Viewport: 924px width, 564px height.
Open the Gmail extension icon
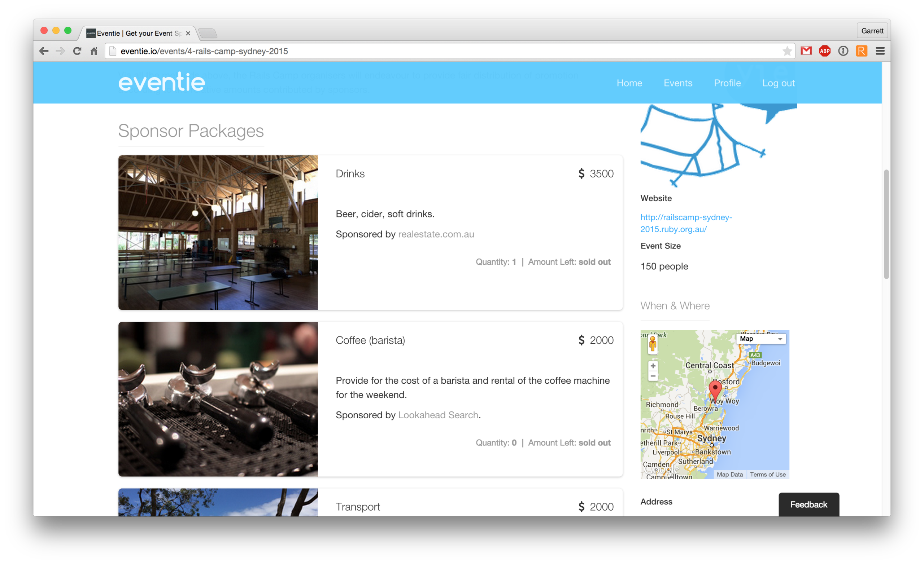[806, 51]
